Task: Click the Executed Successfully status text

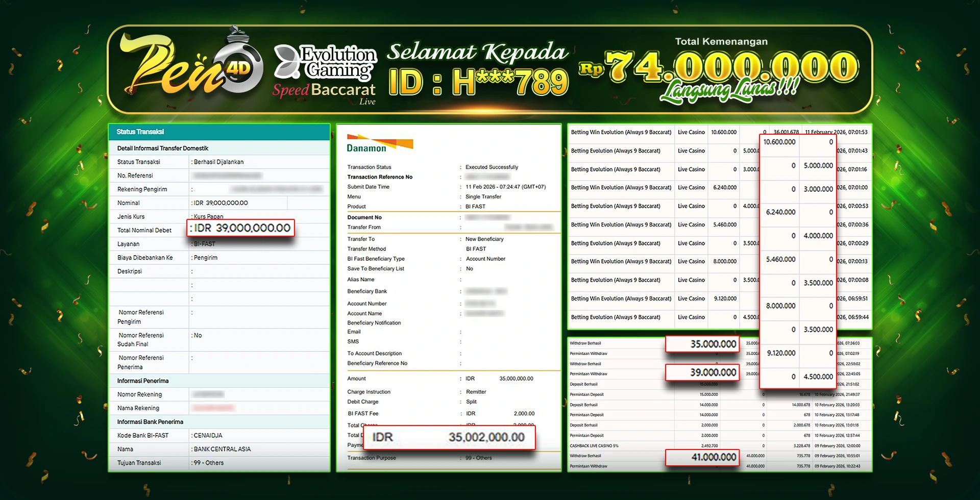Action: (x=492, y=167)
